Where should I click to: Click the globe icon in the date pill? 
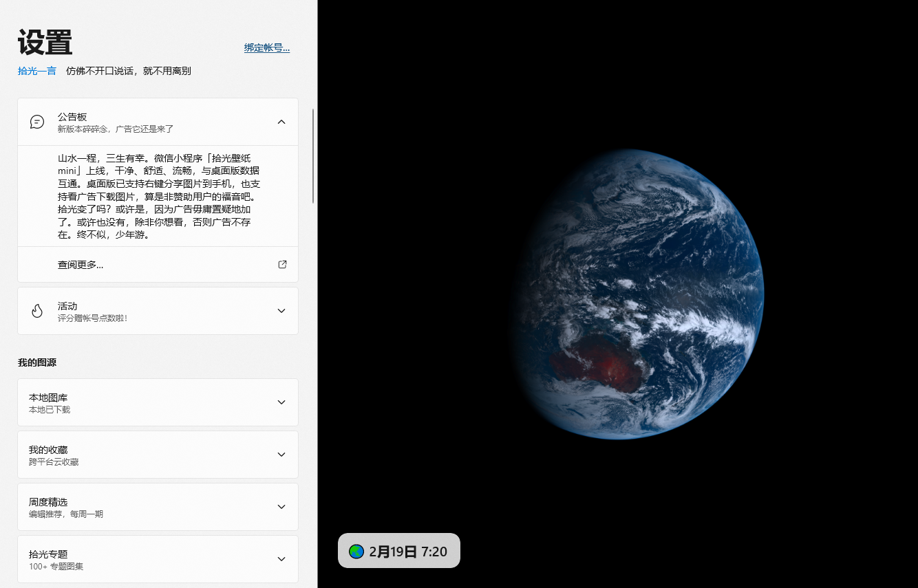(356, 552)
